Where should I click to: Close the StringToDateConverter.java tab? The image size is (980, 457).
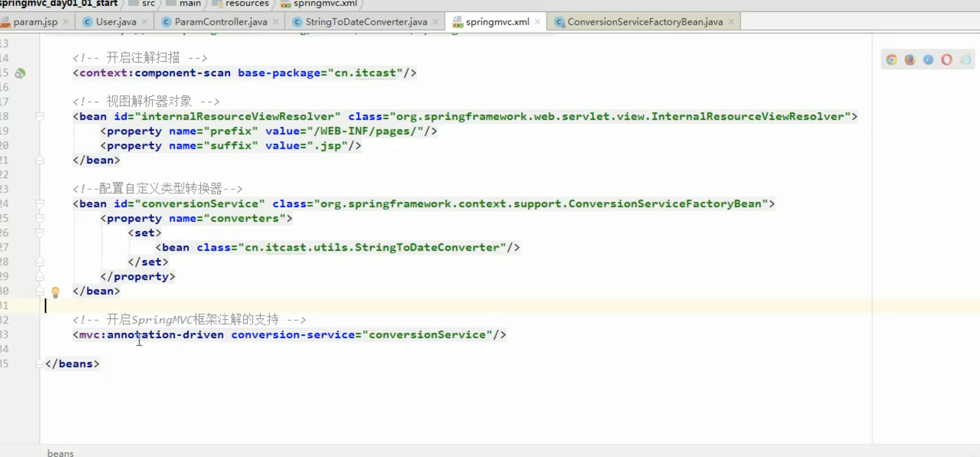pos(436,22)
